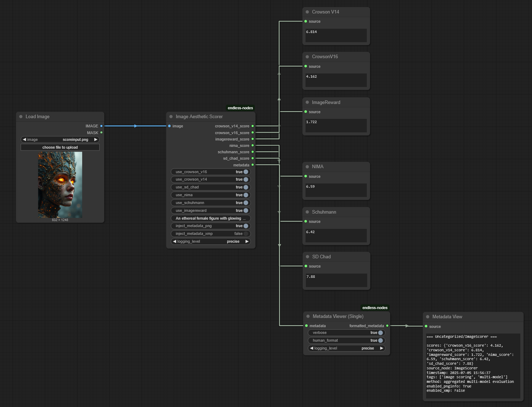This screenshot has height=407, width=532.
Task: Click the choose file to upload button
Action: (60, 147)
